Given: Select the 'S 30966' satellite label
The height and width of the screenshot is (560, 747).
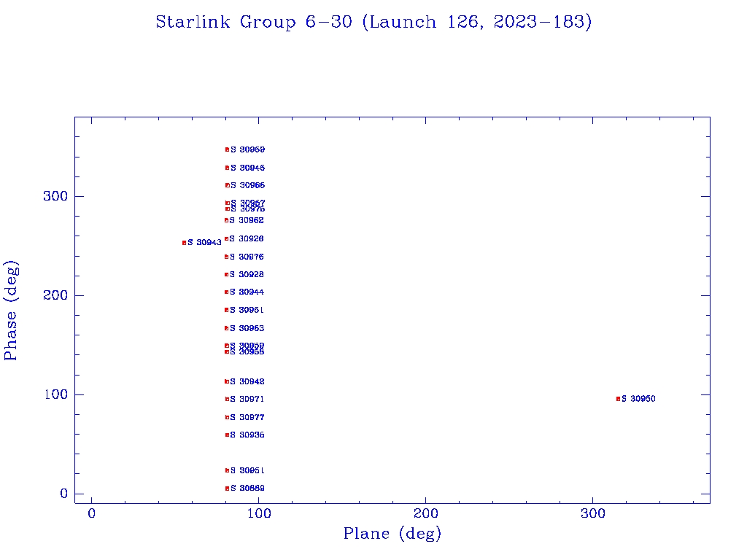Looking at the screenshot, I should click(248, 185).
